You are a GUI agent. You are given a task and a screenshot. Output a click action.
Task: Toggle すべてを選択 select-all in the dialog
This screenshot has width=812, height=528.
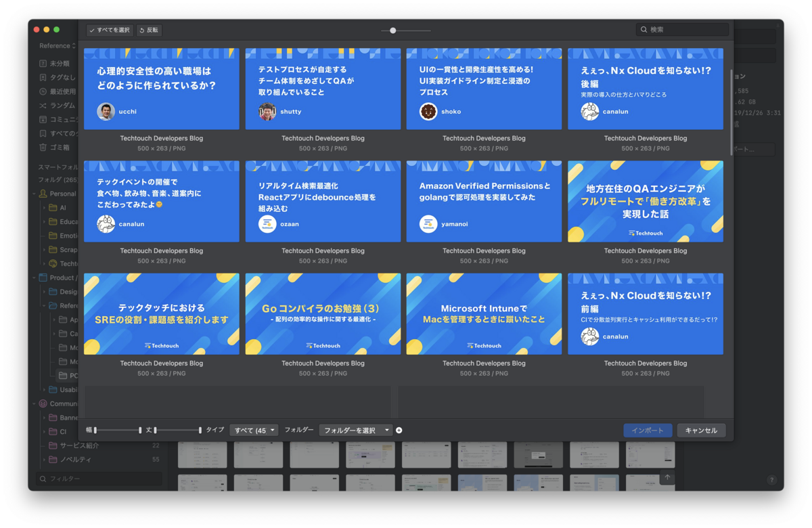(110, 30)
